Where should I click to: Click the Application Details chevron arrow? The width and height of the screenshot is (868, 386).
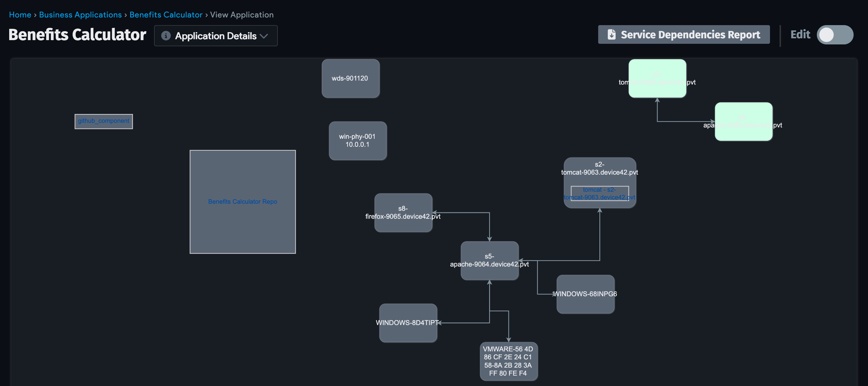[264, 36]
